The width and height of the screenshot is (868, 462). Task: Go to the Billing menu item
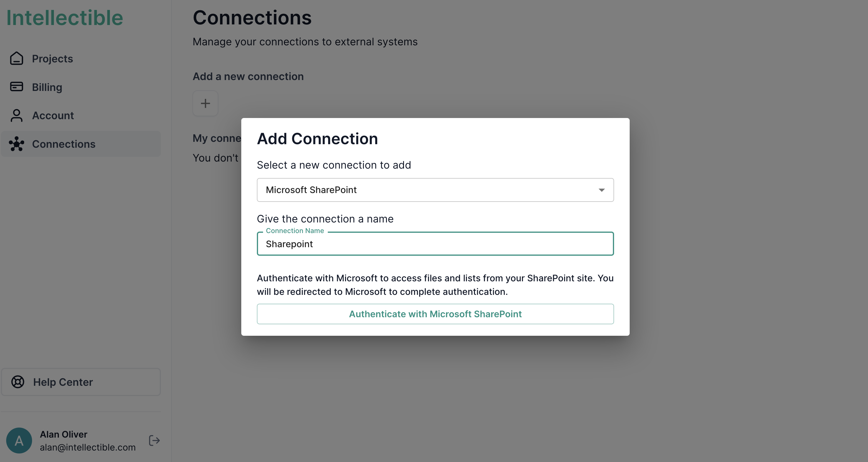tap(47, 87)
